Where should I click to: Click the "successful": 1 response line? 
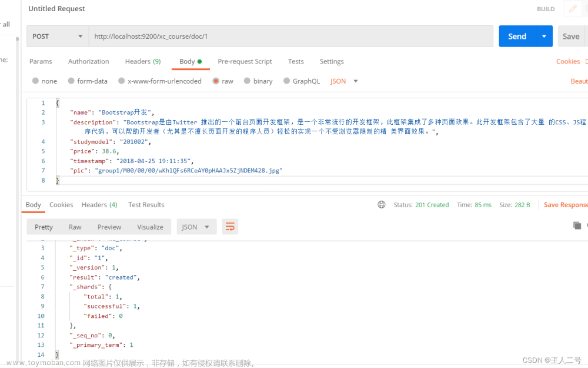click(x=112, y=306)
